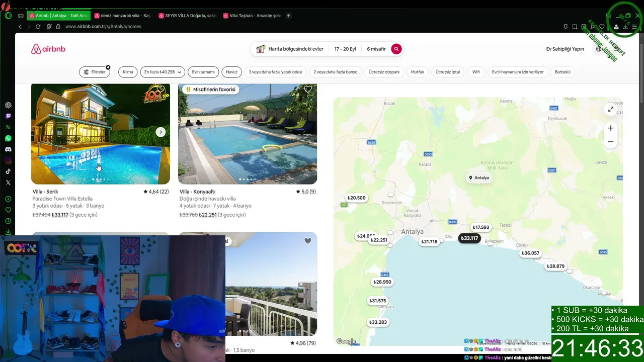Open WhatsApp sidebar messenger

point(8,138)
